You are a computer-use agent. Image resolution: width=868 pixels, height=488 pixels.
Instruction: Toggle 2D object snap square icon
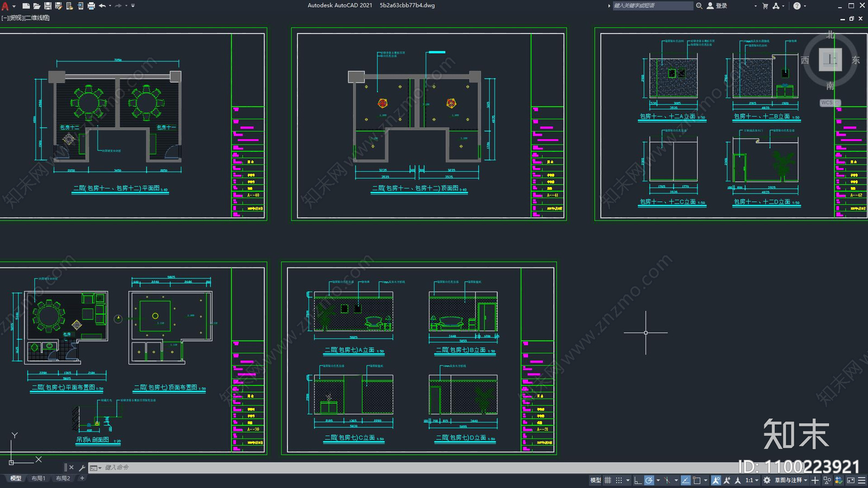697,480
